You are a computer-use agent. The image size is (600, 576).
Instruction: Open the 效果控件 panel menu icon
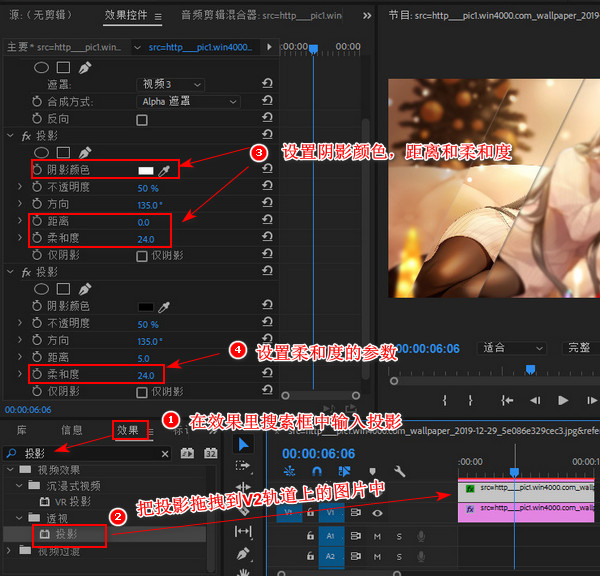point(158,17)
